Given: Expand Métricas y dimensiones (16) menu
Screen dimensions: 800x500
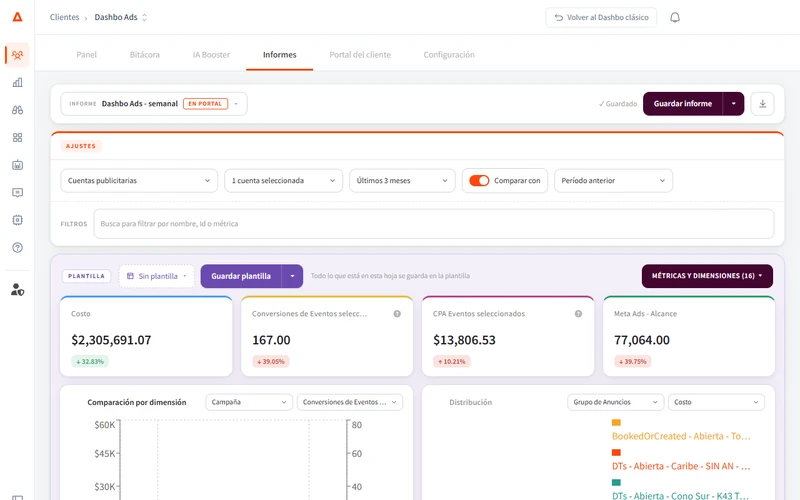Looking at the screenshot, I should [x=707, y=276].
